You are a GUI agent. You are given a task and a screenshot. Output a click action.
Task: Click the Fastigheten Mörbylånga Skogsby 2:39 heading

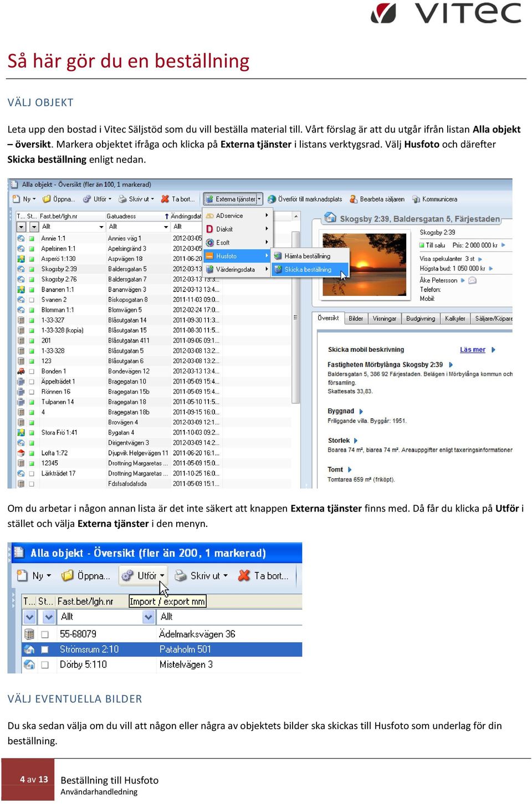point(385,365)
